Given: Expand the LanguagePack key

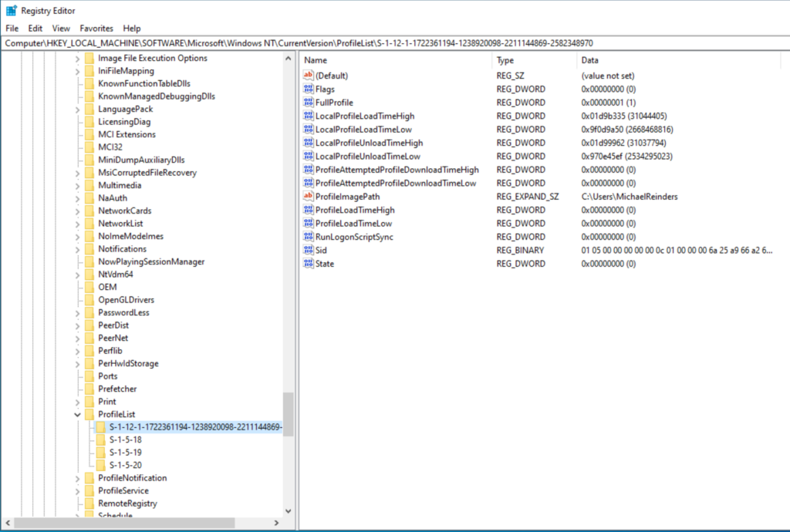Looking at the screenshot, I should pos(77,109).
